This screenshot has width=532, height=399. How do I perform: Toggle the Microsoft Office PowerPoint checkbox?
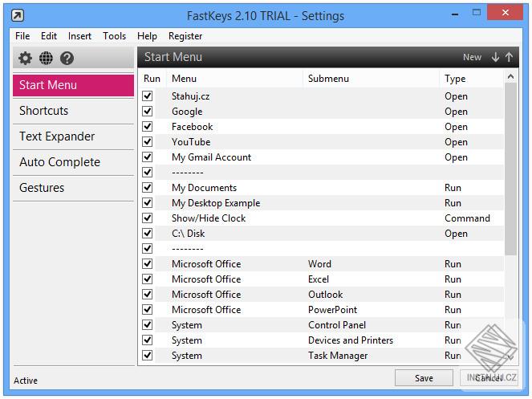148,310
